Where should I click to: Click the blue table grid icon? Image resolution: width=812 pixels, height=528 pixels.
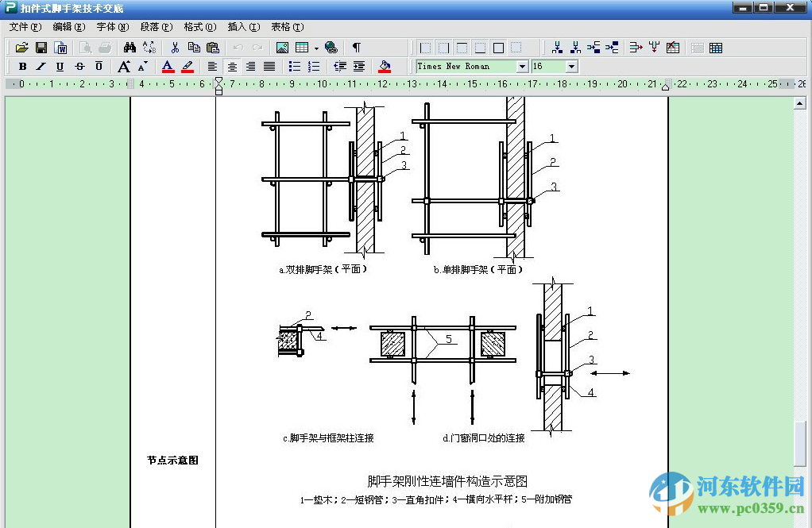[716, 48]
